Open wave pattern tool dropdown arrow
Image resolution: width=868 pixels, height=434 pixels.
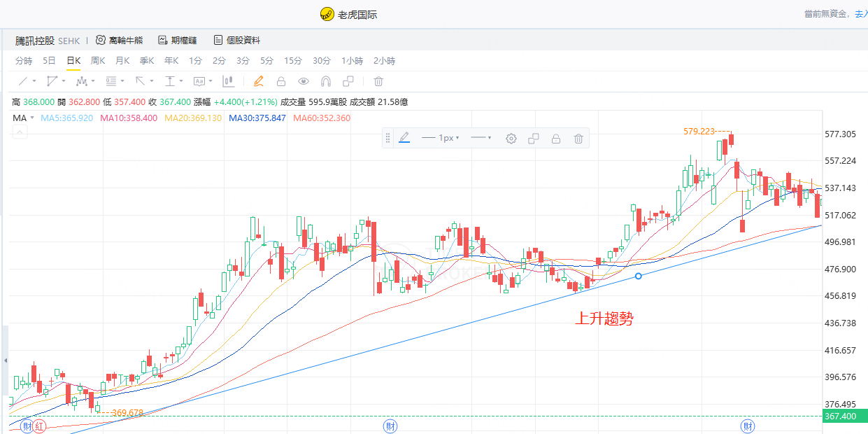click(93, 82)
